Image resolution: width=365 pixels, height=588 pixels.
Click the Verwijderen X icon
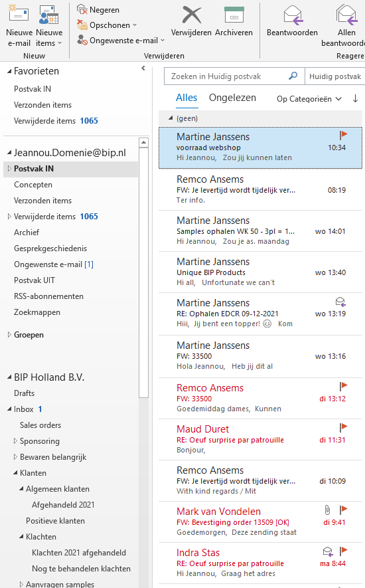(x=192, y=15)
